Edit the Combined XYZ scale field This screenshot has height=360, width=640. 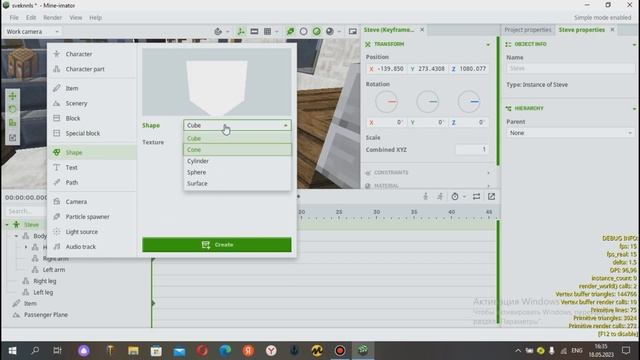point(472,150)
